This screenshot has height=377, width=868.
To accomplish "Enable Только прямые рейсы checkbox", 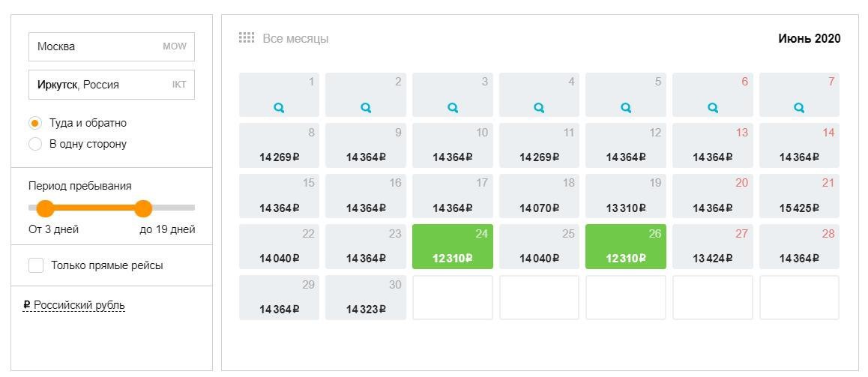I will click(36, 265).
